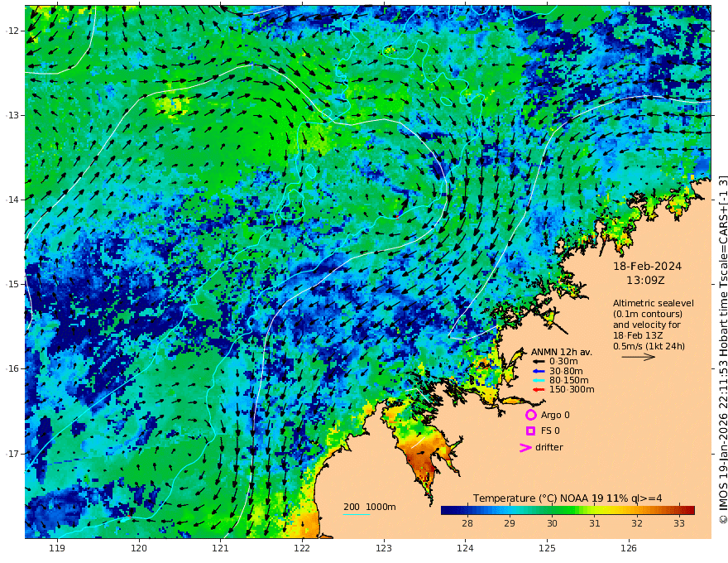Click longitude axis label '125'
Viewport: 728px width, 563px height.
[x=548, y=548]
